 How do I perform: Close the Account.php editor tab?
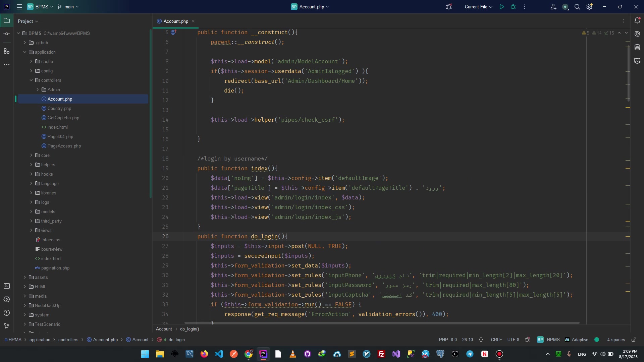click(193, 21)
